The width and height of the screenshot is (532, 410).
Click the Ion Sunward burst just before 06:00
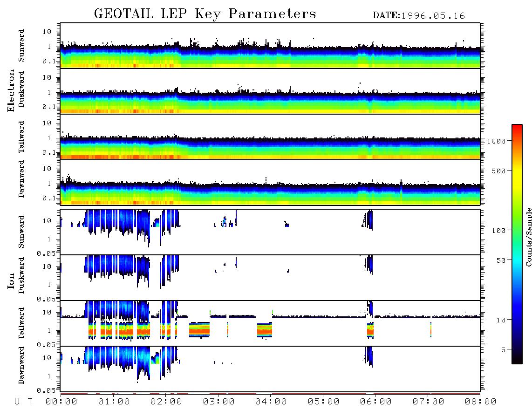tap(369, 219)
